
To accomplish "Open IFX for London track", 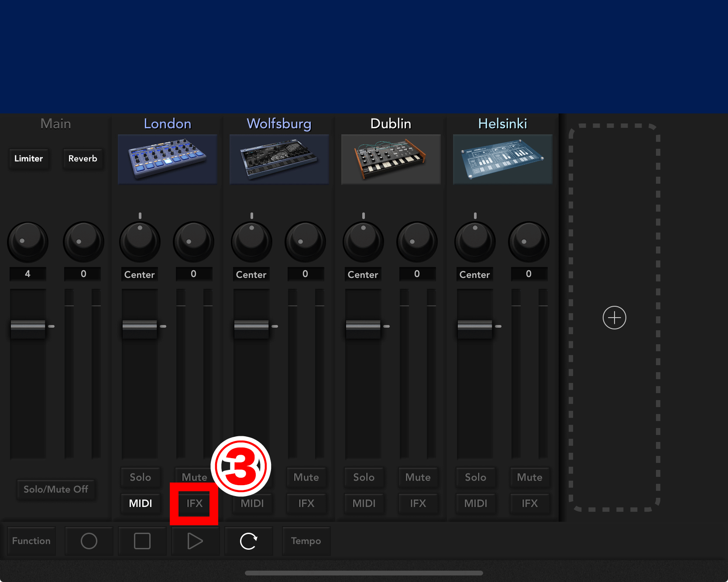I will tap(195, 503).
